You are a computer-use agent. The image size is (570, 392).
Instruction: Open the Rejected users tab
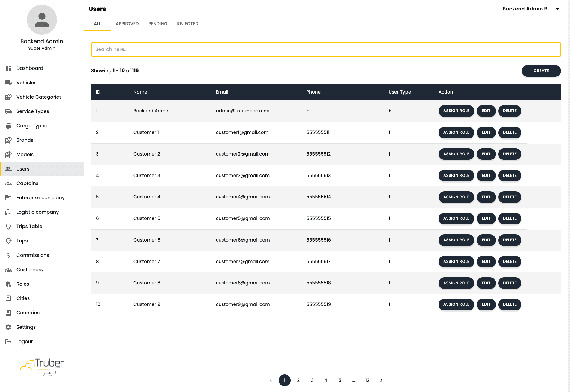pyautogui.click(x=187, y=24)
